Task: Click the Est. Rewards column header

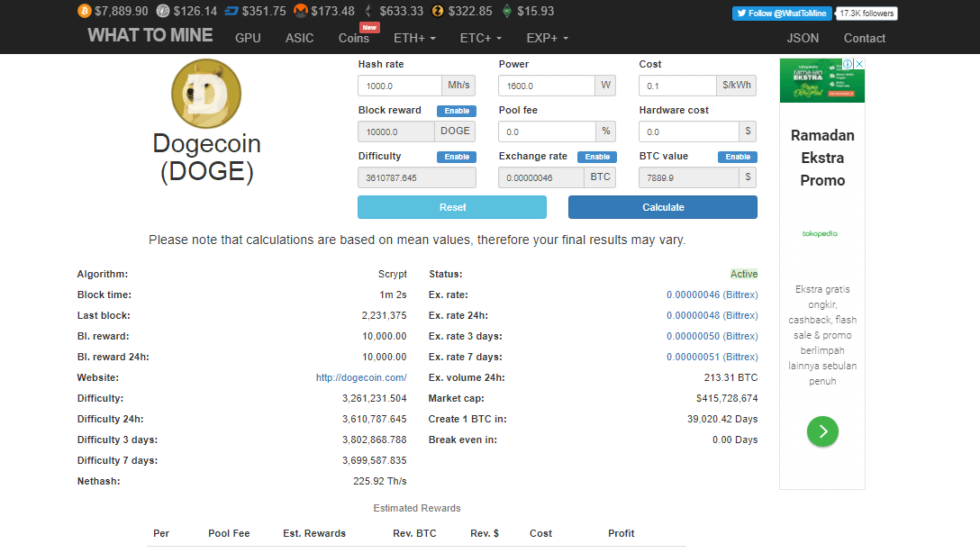Action: [314, 533]
